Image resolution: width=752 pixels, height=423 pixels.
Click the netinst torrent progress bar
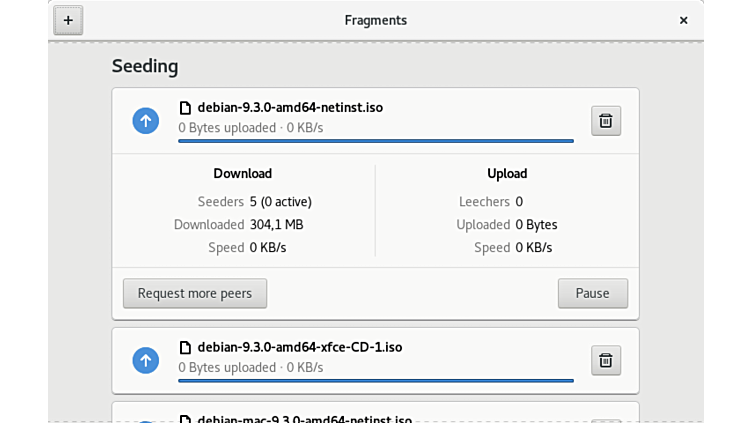click(x=375, y=141)
